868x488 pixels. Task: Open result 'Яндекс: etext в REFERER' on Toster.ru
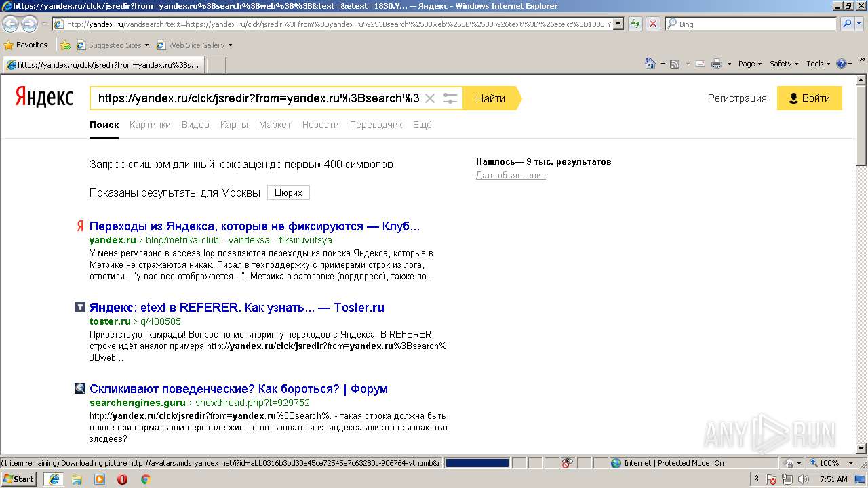click(237, 308)
